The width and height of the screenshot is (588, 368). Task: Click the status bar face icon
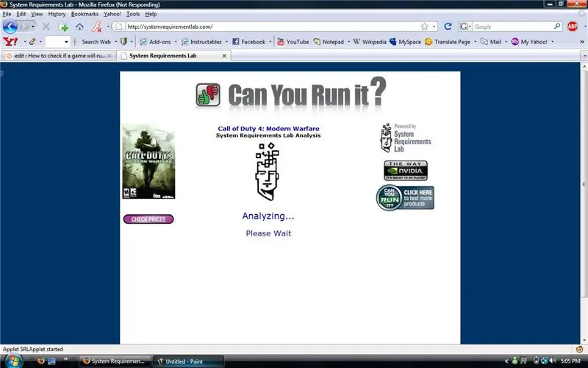pos(579,349)
